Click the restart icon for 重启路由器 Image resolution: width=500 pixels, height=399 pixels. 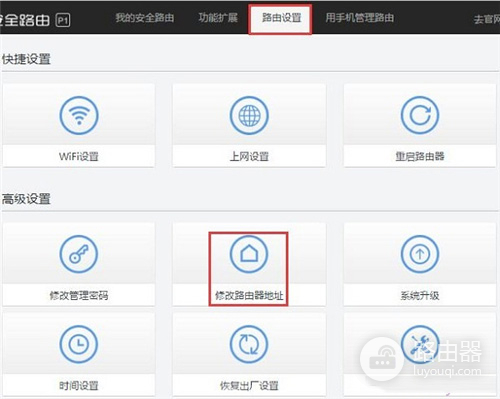coord(420,115)
